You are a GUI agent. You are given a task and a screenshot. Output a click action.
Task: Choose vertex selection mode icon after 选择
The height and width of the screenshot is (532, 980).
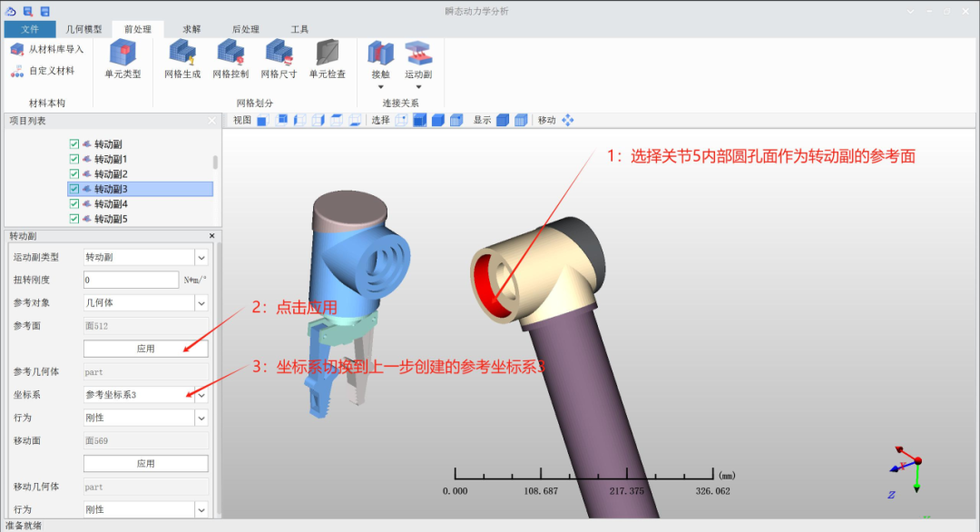401,120
